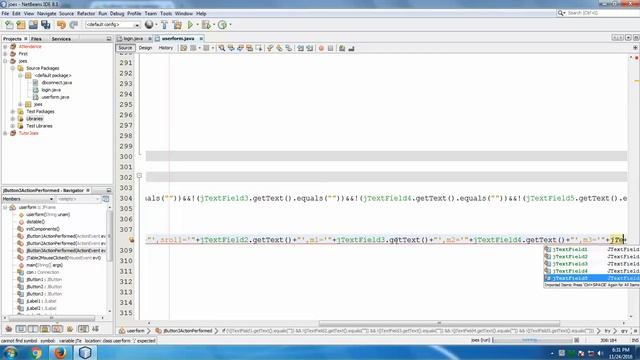
Task: Expand the First project node
Action: coord(5,54)
